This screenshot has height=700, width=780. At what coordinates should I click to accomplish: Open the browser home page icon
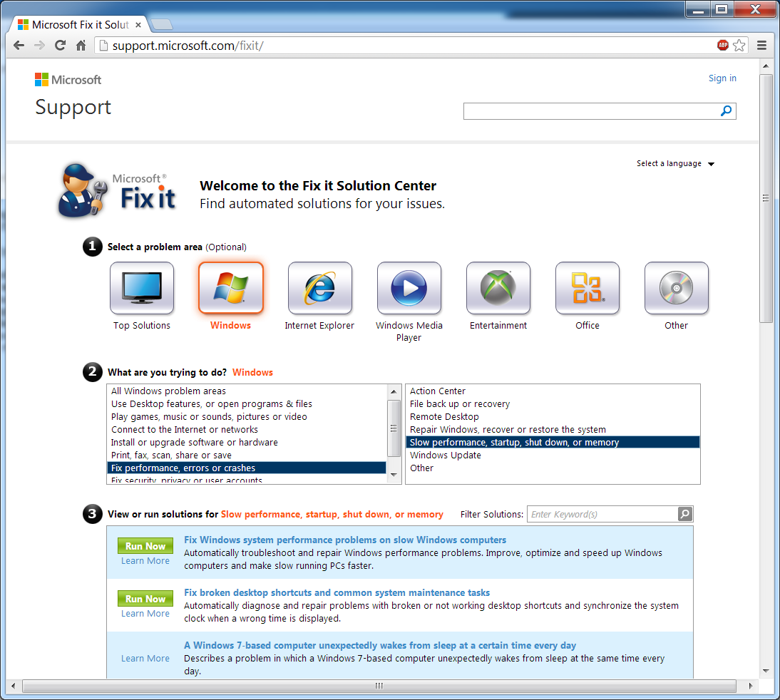pos(81,46)
